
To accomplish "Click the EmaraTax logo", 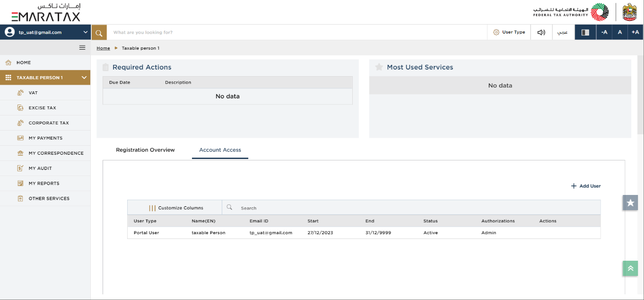I will point(46,12).
